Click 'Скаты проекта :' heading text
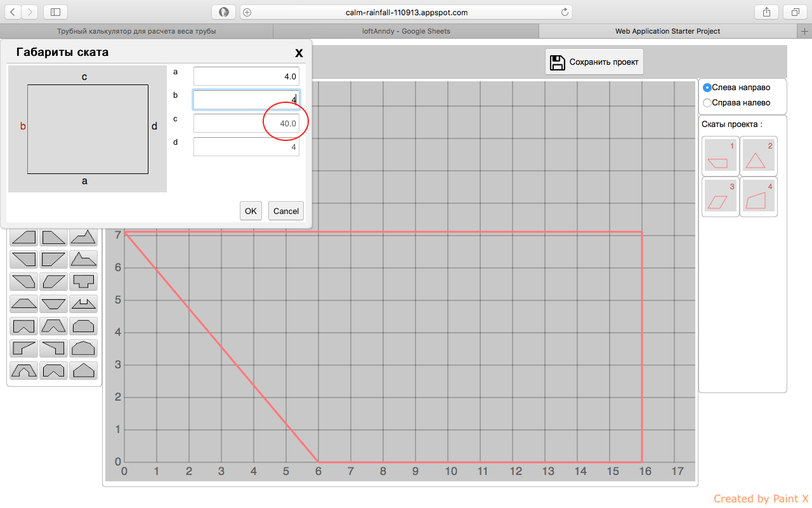The image size is (812, 508). (x=732, y=124)
